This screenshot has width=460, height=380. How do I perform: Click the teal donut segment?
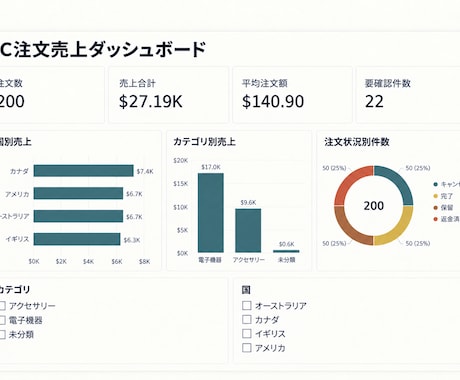397,182
